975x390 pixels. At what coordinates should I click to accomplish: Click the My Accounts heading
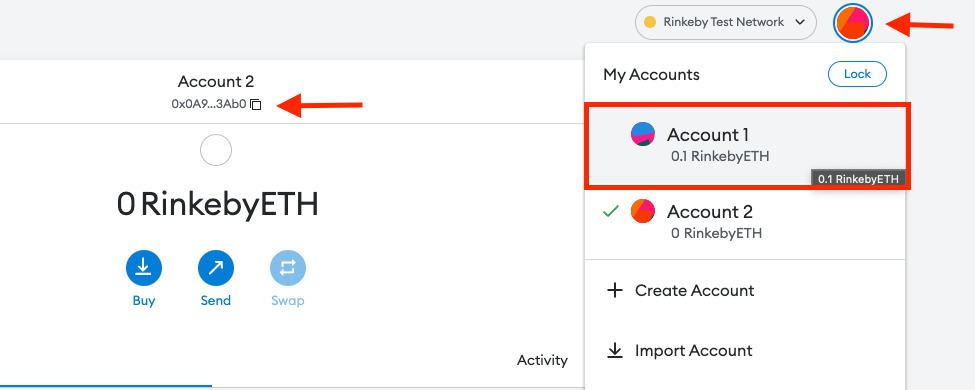(651, 75)
